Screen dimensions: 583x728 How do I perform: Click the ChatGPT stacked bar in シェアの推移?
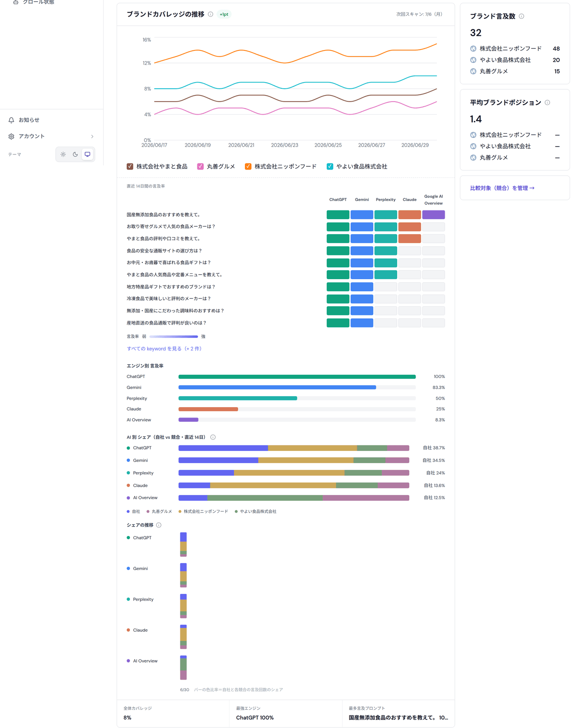click(x=183, y=545)
